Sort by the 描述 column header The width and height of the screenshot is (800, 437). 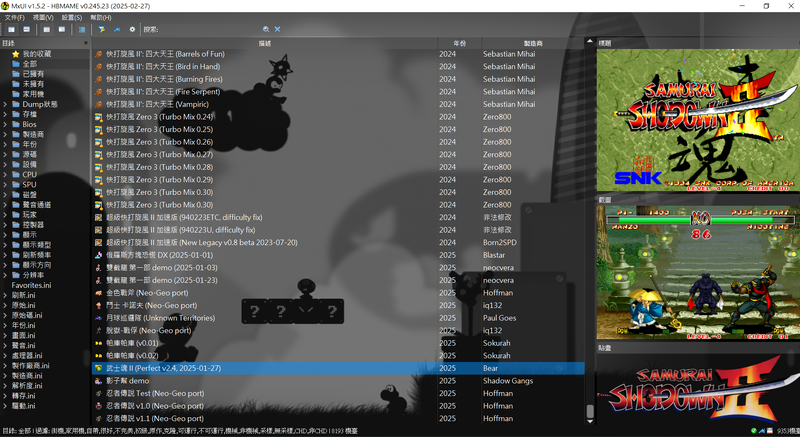click(265, 43)
